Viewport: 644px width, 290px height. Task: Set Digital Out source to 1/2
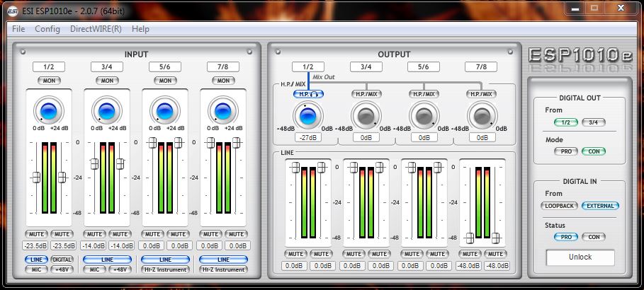[565, 122]
